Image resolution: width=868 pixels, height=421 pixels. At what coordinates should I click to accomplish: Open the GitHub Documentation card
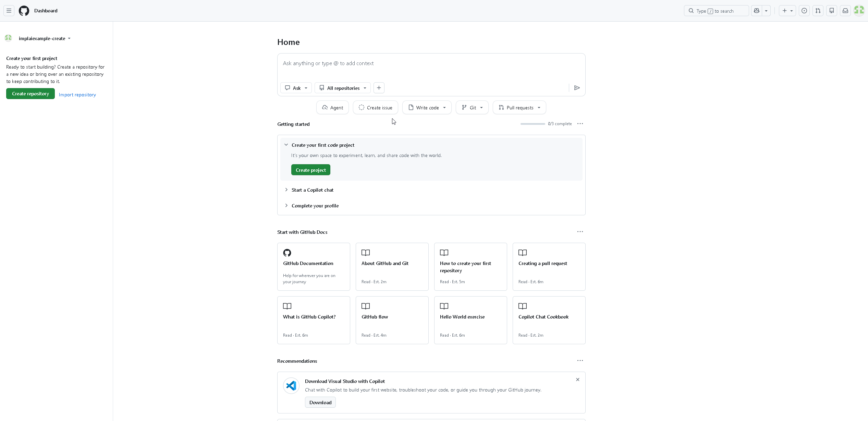[314, 267]
